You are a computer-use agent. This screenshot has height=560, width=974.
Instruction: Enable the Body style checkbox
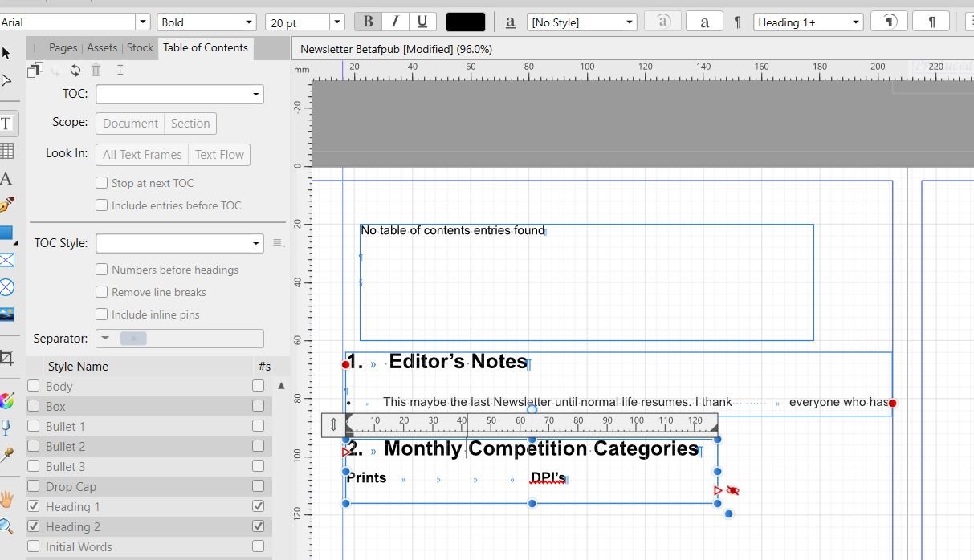pos(34,386)
